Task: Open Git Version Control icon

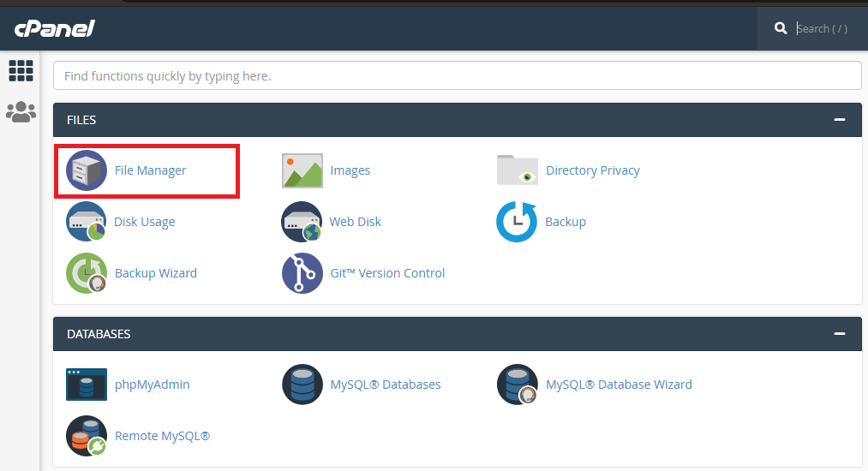Action: (302, 273)
